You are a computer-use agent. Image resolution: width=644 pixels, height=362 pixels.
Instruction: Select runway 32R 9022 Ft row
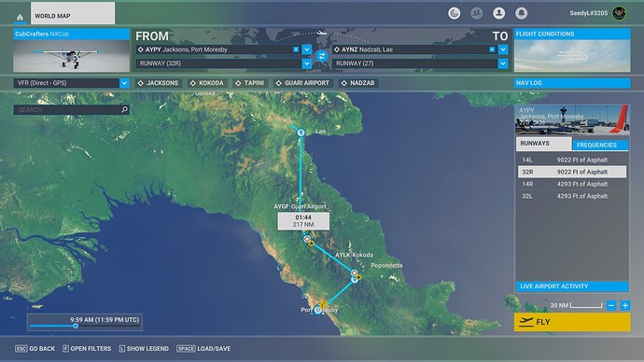[x=572, y=172]
